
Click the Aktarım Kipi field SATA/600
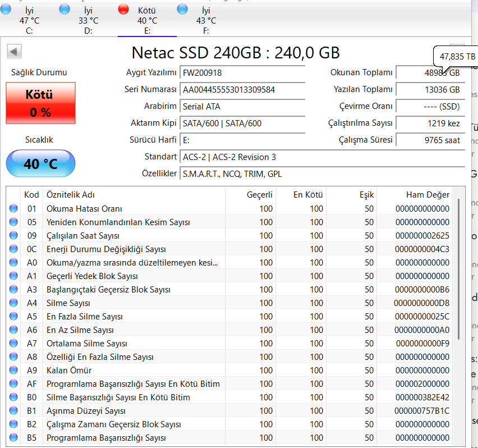(x=242, y=123)
